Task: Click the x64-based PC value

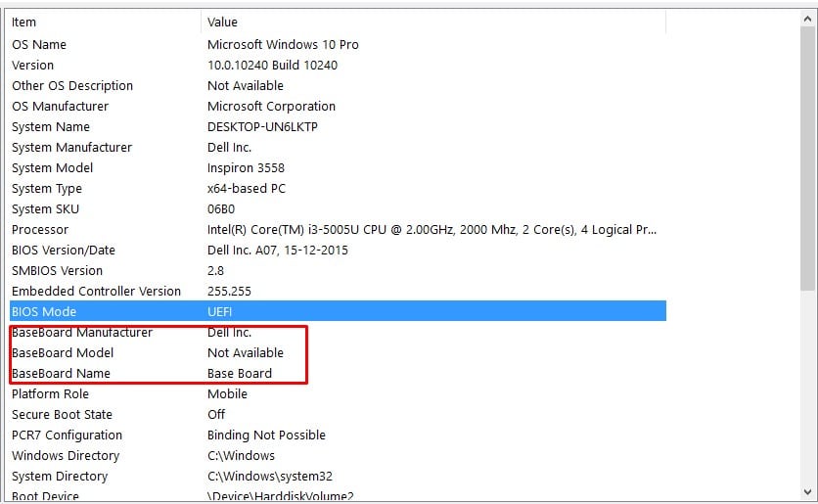Action: [x=247, y=188]
